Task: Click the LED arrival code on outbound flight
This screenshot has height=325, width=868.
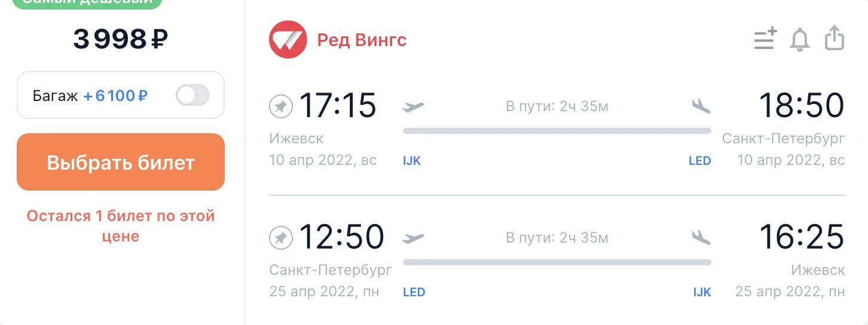Action: [x=699, y=161]
